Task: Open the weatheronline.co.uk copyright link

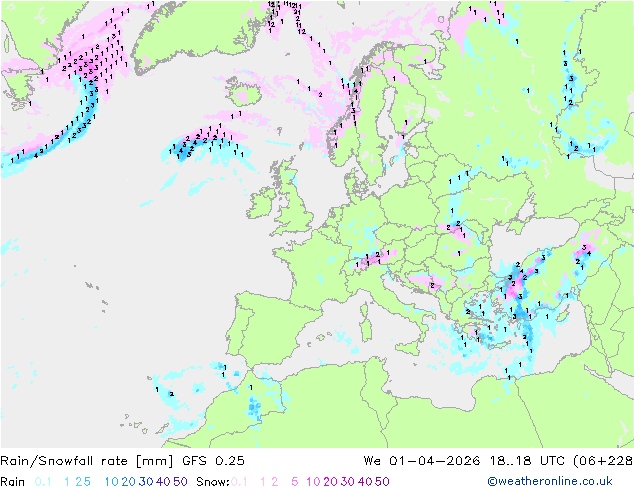Action: [549, 481]
